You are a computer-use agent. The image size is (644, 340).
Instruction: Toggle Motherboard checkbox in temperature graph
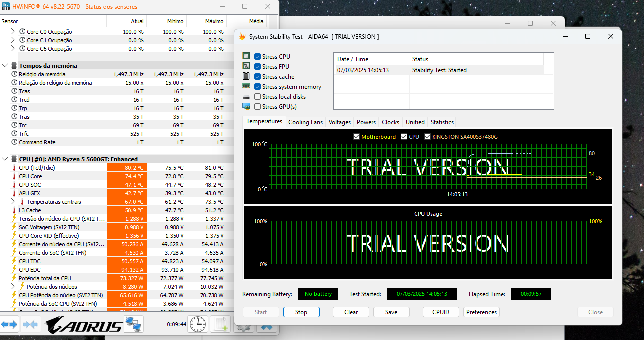(x=356, y=137)
